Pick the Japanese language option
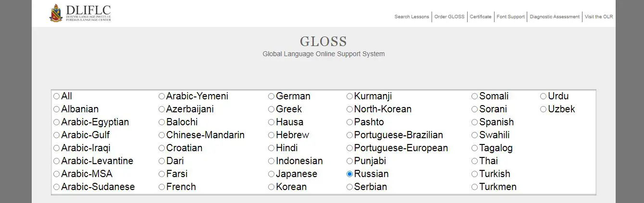 (x=272, y=174)
